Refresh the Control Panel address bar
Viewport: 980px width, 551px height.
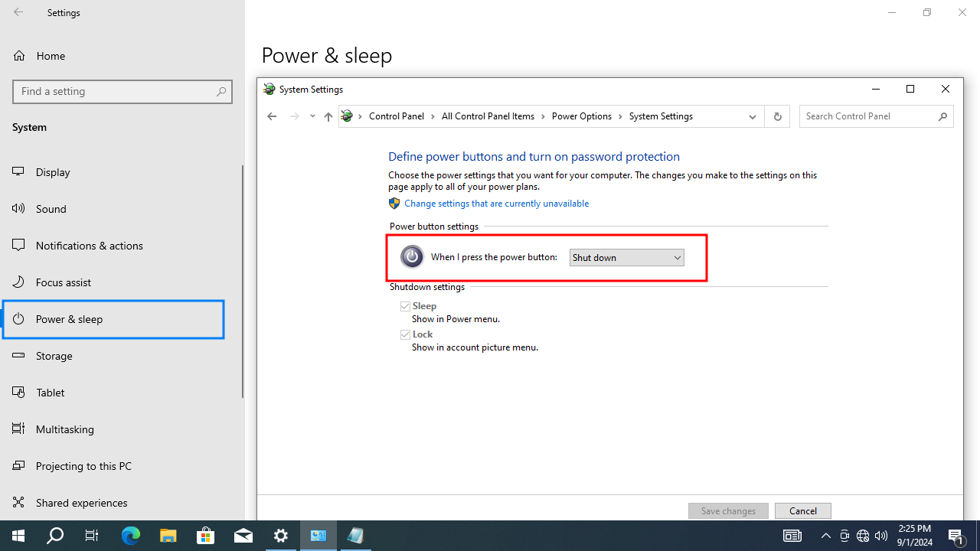pos(777,116)
